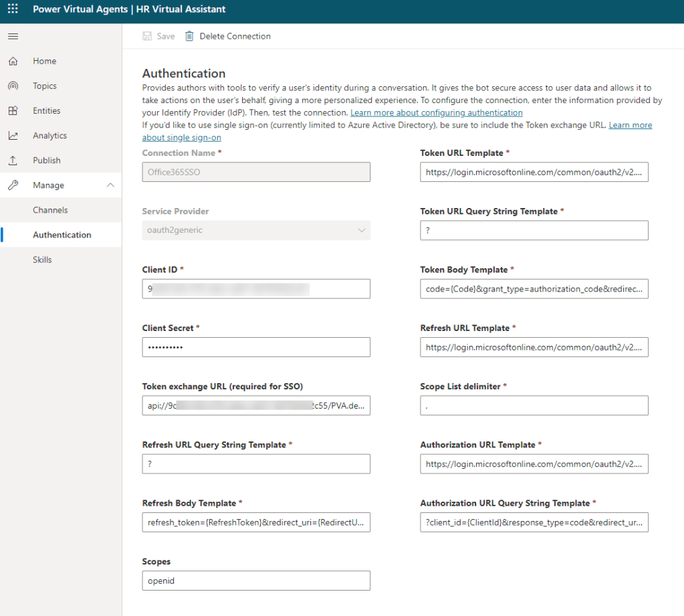Click the Scope List delimiter field
Viewport: 684px width, 616px height.
coord(534,405)
